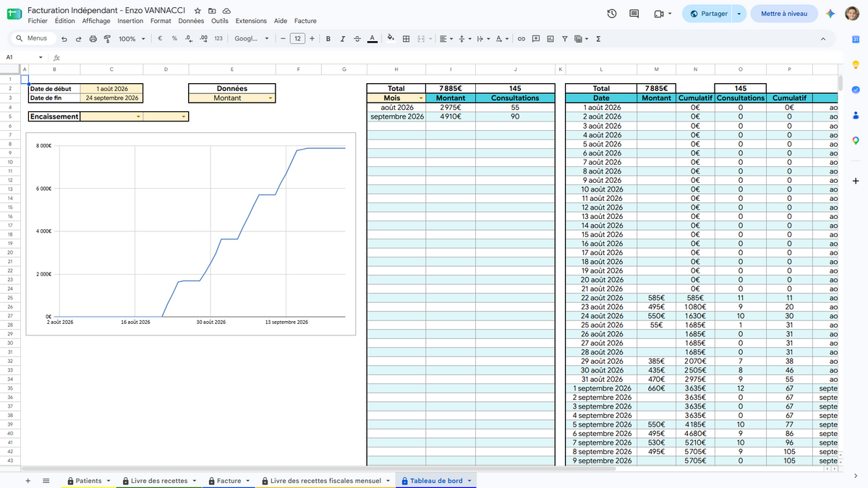868x488 pixels.
Task: Open the comments panel icon
Action: 634,14
